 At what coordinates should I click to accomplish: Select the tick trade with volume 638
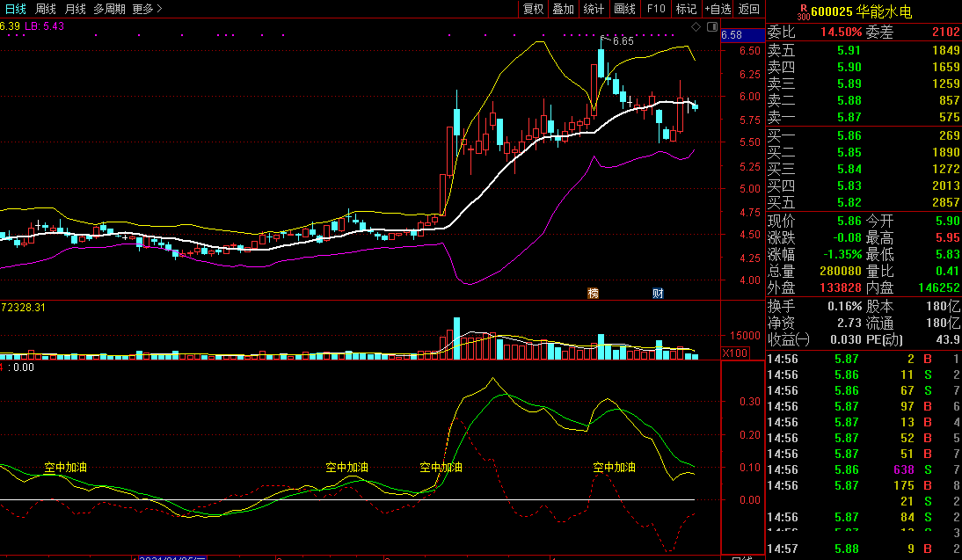pos(864,469)
